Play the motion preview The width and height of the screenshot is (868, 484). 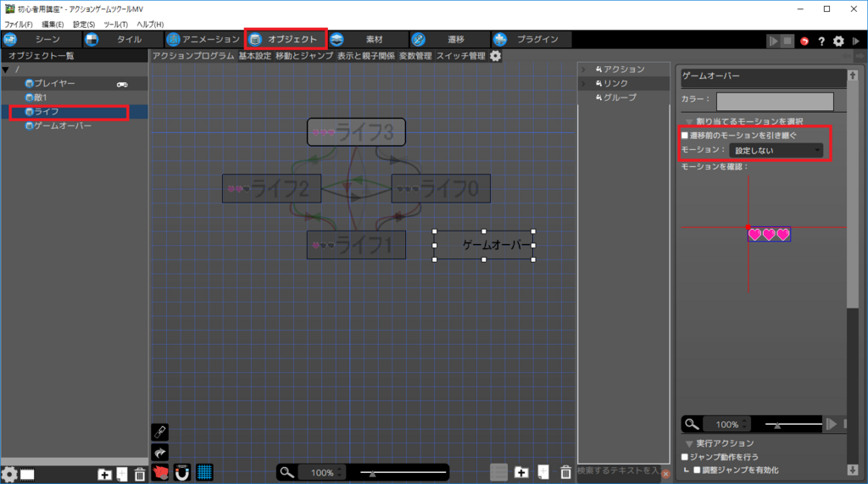tap(832, 424)
